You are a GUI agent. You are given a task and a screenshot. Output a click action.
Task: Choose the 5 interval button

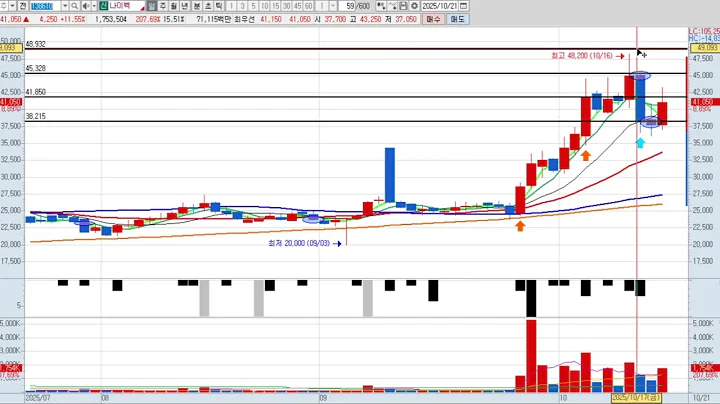(253, 6)
